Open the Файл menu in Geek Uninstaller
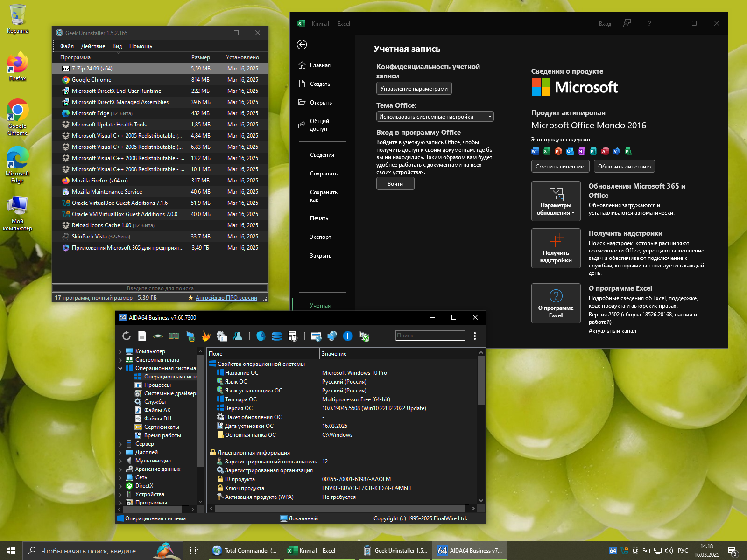Screen dimensions: 747x560 [67, 46]
